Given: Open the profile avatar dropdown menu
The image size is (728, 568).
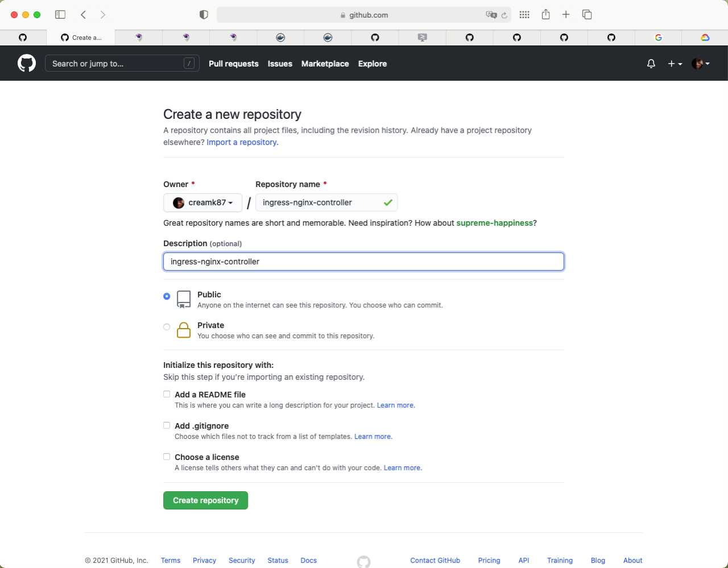Looking at the screenshot, I should tap(701, 64).
